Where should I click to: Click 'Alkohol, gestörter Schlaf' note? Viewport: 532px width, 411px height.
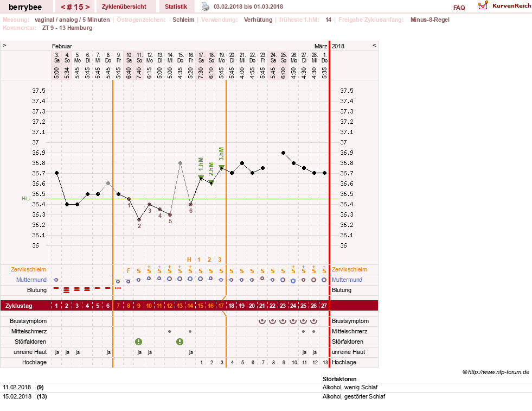pos(354,396)
